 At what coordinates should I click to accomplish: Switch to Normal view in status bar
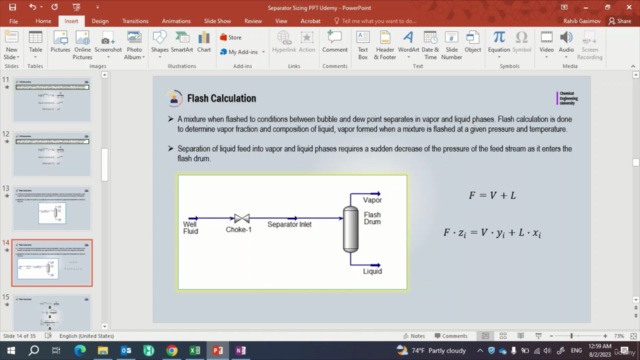[x=485, y=336]
